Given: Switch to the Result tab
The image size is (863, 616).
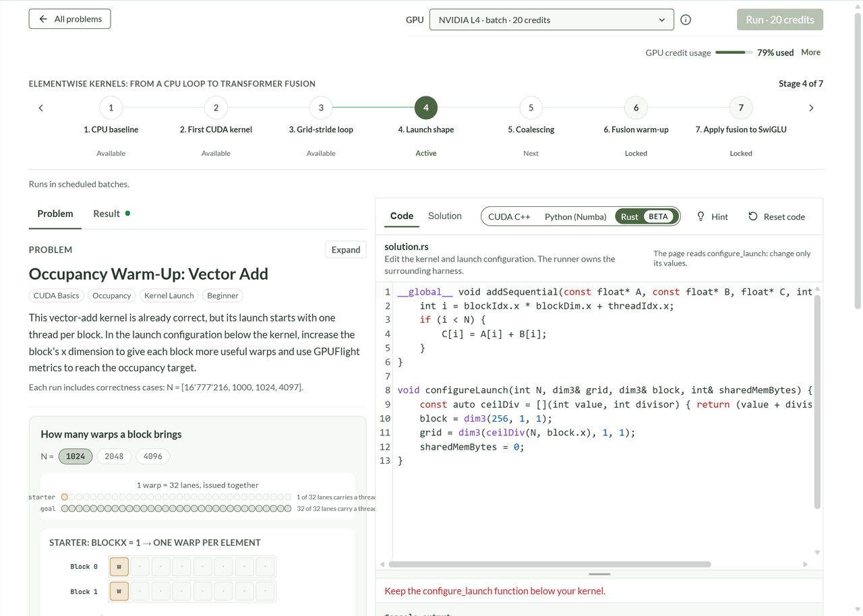Looking at the screenshot, I should coord(111,214).
